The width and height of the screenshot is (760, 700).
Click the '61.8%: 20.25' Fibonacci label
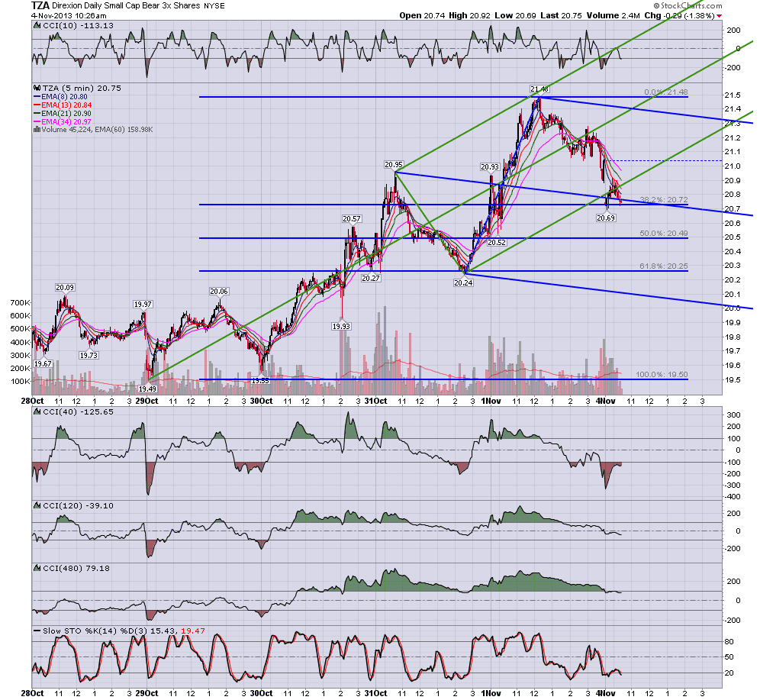(x=664, y=266)
